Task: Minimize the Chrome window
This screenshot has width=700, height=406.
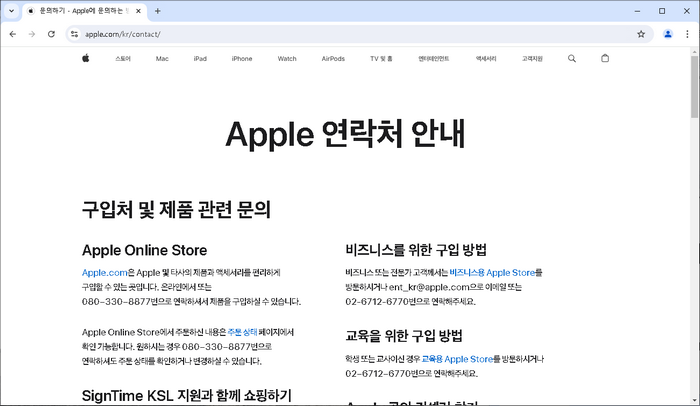Action: tap(638, 11)
